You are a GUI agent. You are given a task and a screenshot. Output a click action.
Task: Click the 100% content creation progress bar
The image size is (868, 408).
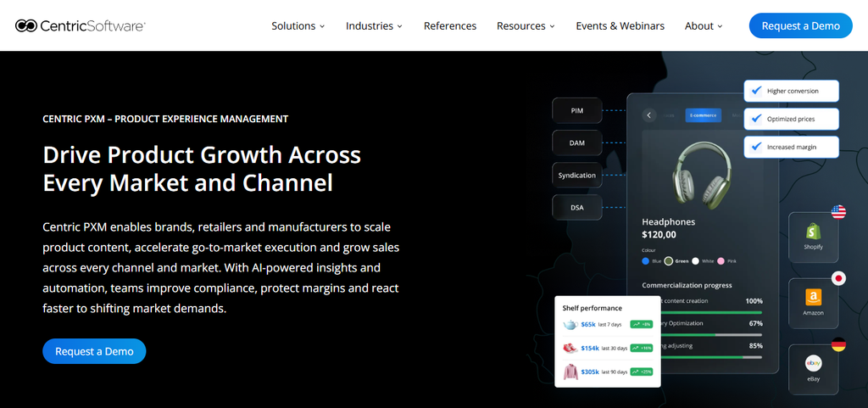click(711, 313)
